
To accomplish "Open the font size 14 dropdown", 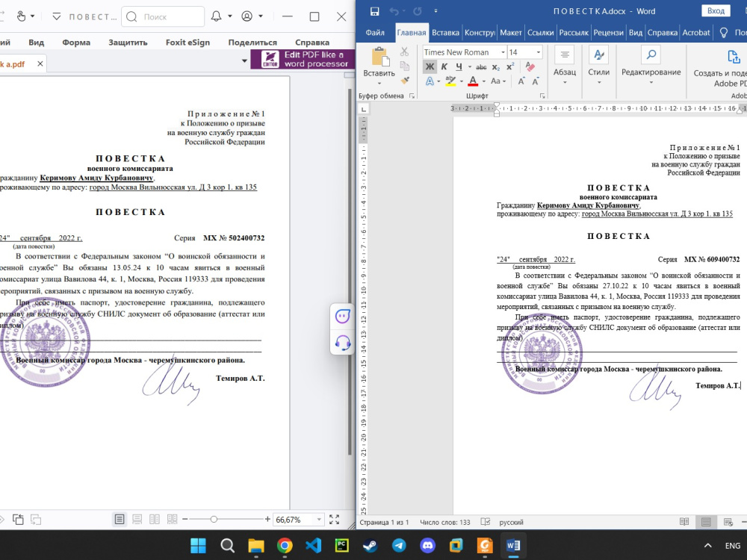I will pos(539,52).
